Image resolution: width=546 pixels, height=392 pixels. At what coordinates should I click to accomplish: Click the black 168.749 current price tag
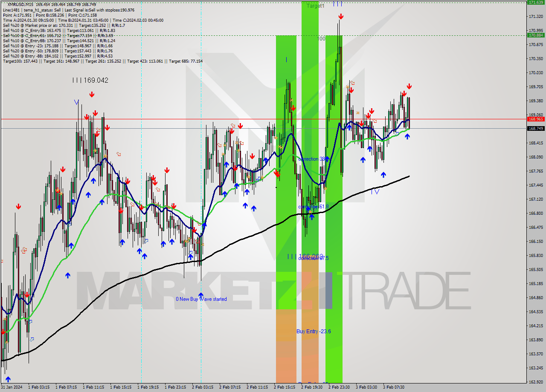[x=536, y=128]
